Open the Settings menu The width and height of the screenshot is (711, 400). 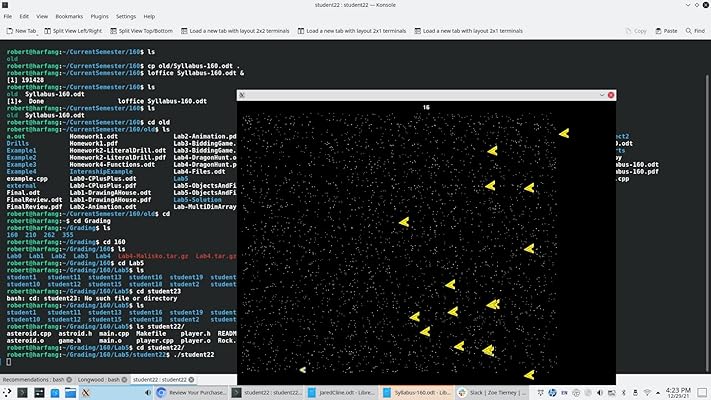[x=126, y=17]
